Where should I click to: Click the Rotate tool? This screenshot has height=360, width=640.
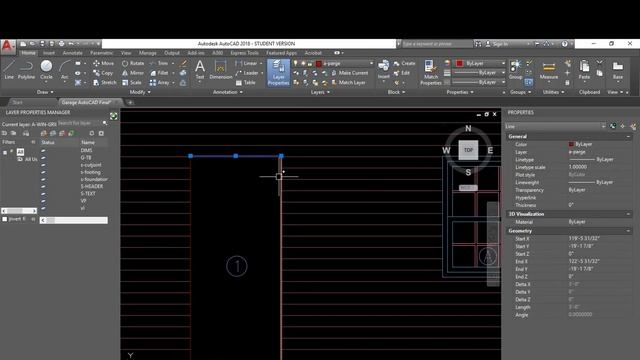133,63
